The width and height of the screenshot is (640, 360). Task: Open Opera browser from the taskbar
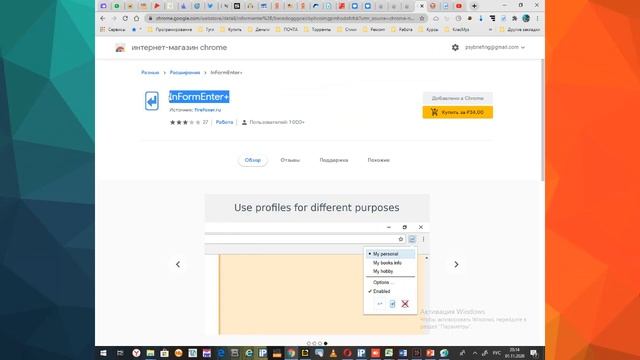coord(347,353)
